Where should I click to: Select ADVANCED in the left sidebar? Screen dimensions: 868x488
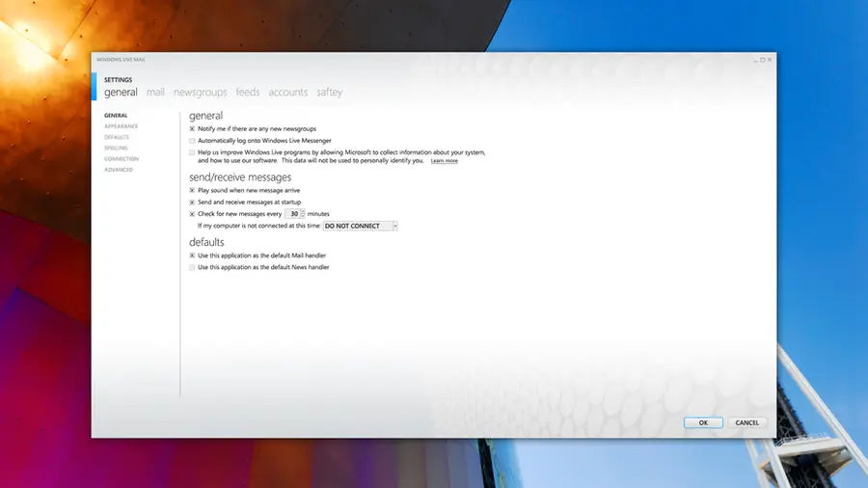point(119,170)
